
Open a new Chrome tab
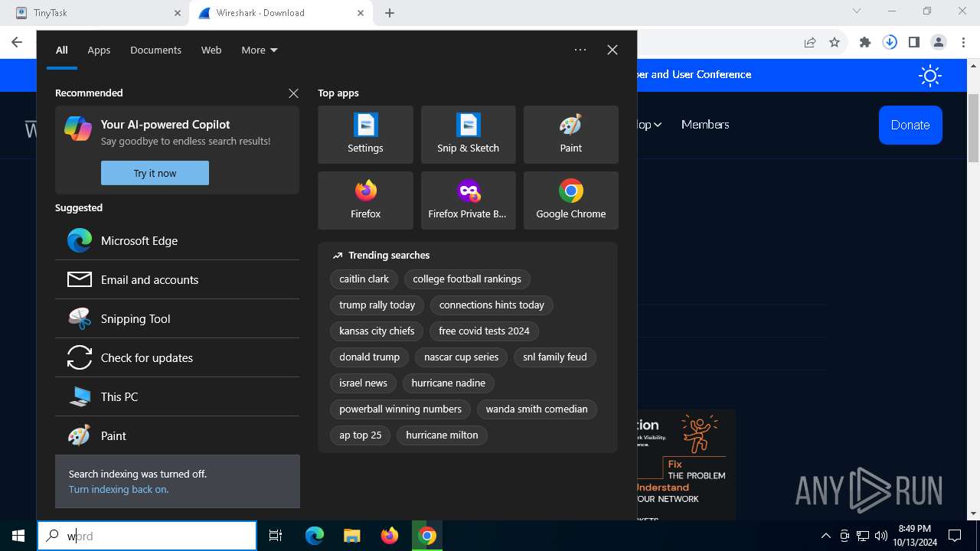390,13
